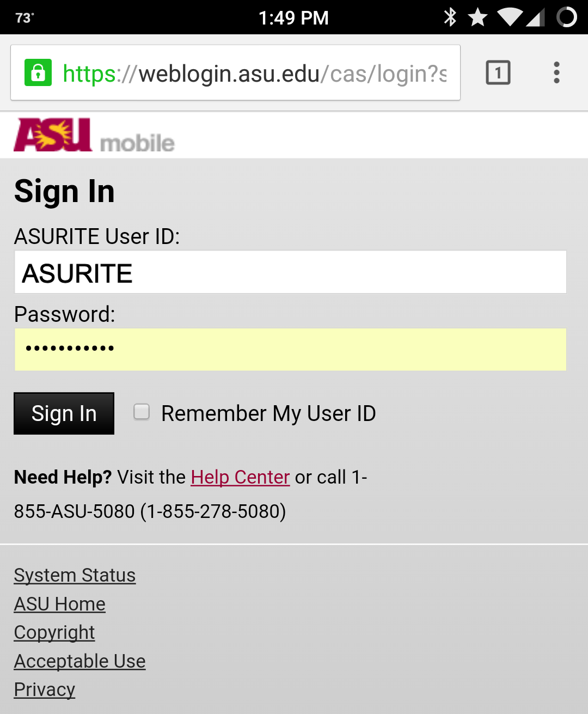Tap the green secure lock icon
The height and width of the screenshot is (714, 588).
(38, 72)
